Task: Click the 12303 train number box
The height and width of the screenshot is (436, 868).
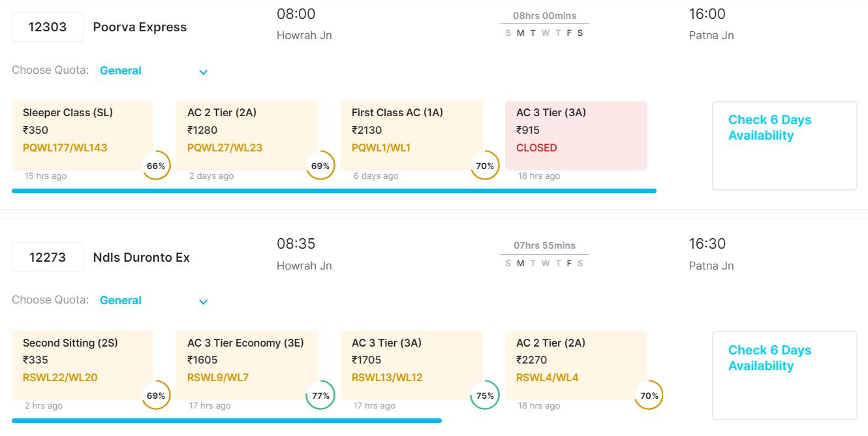Action: (48, 27)
